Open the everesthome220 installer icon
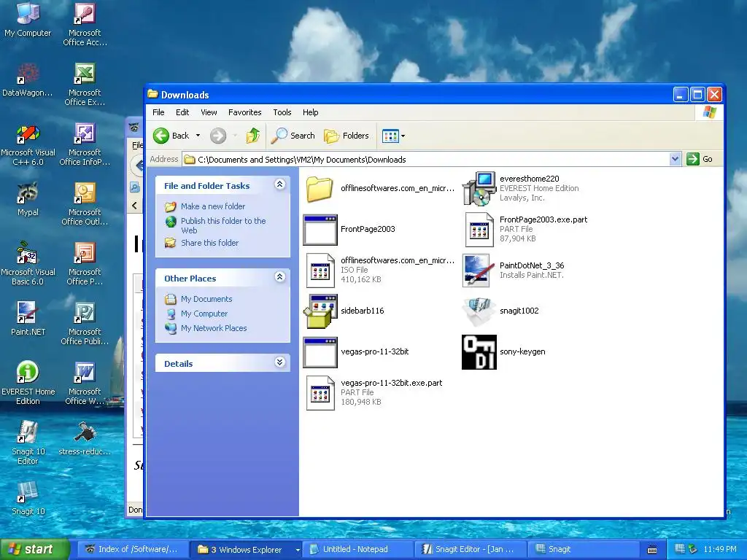Image resolution: width=747 pixels, height=560 pixels. click(x=479, y=189)
